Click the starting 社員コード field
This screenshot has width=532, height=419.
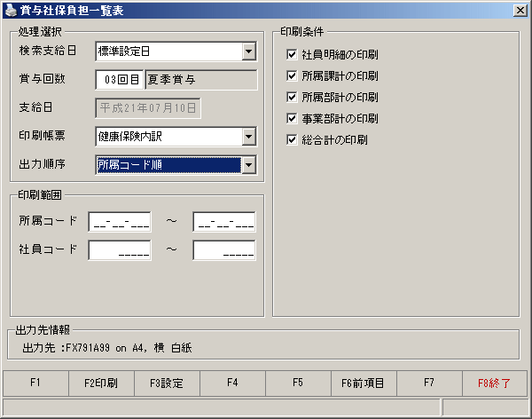point(120,250)
